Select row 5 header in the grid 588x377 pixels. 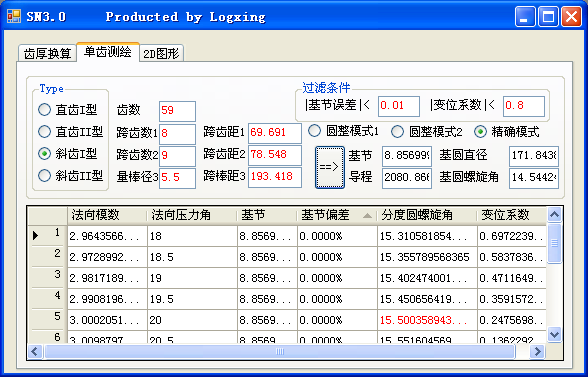(48, 320)
